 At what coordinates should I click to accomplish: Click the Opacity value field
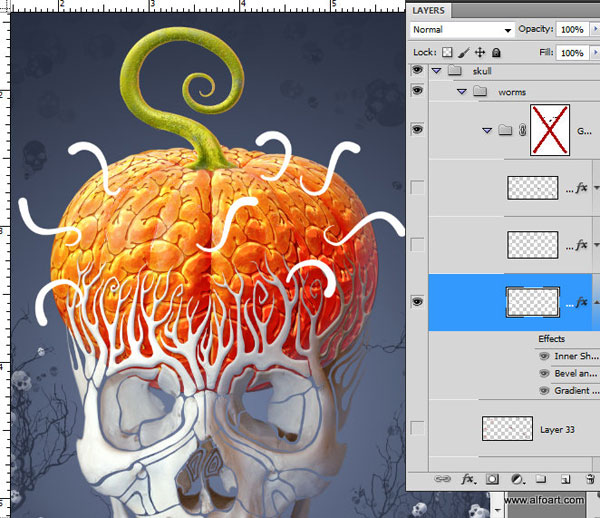point(572,29)
